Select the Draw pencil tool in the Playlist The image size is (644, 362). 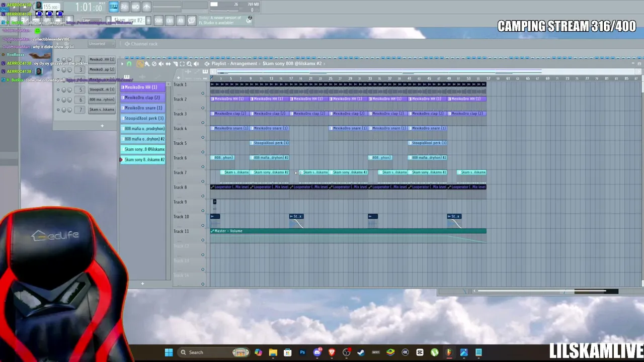[x=140, y=64]
